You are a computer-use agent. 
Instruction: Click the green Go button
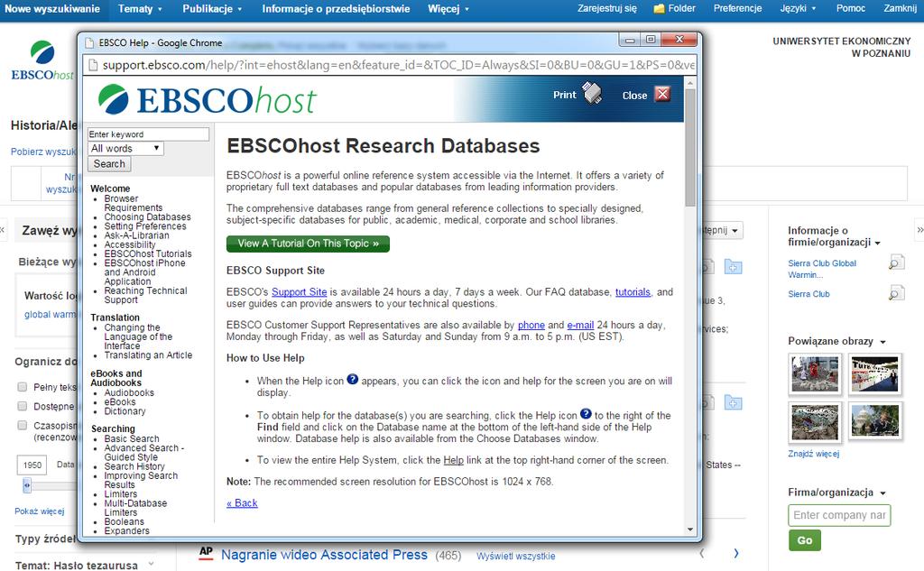click(x=804, y=539)
